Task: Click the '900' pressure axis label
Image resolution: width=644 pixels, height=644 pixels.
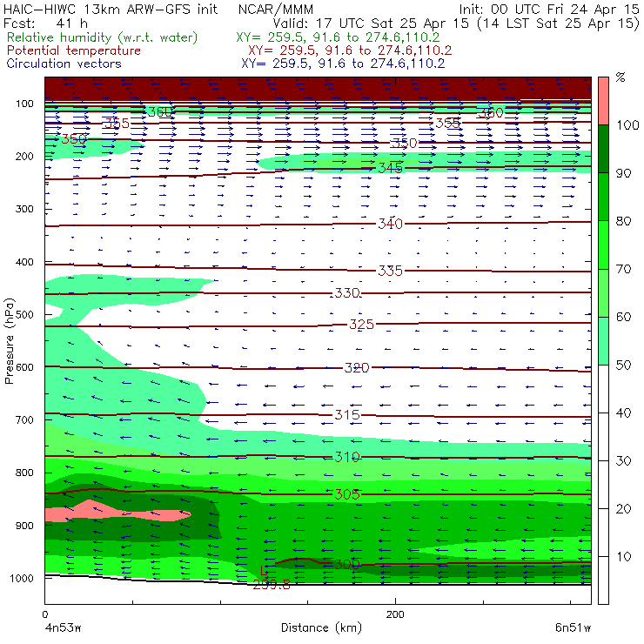Action: tap(24, 526)
